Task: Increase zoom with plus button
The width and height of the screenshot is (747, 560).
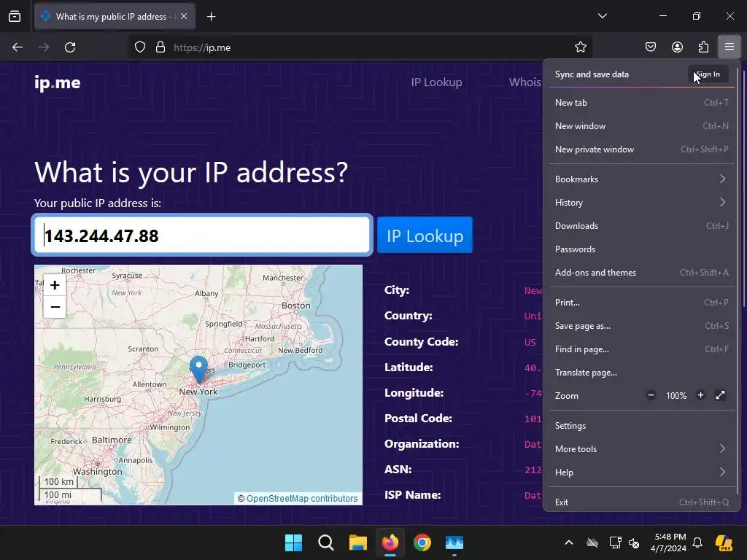Action: click(x=700, y=395)
